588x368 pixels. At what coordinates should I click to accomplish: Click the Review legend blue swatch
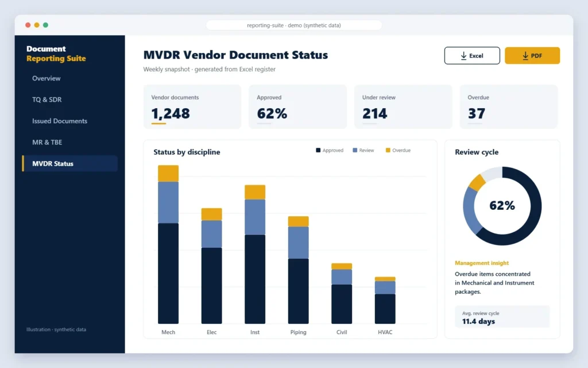[x=355, y=150]
